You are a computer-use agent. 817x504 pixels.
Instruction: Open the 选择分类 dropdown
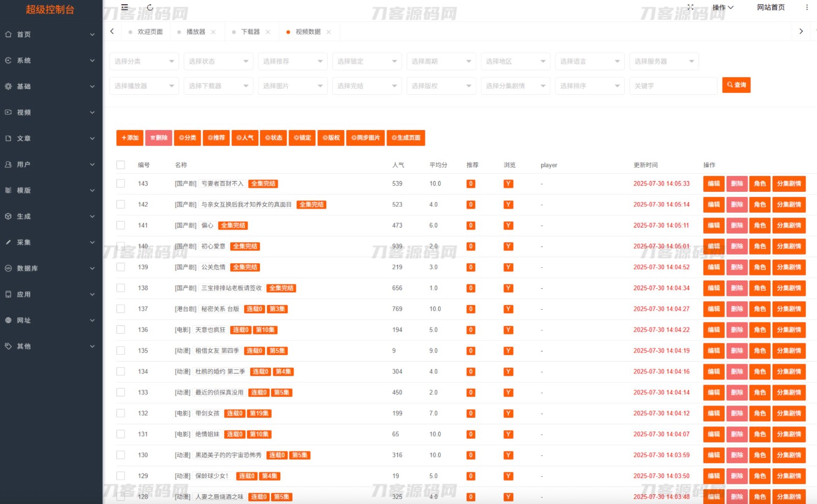click(144, 61)
